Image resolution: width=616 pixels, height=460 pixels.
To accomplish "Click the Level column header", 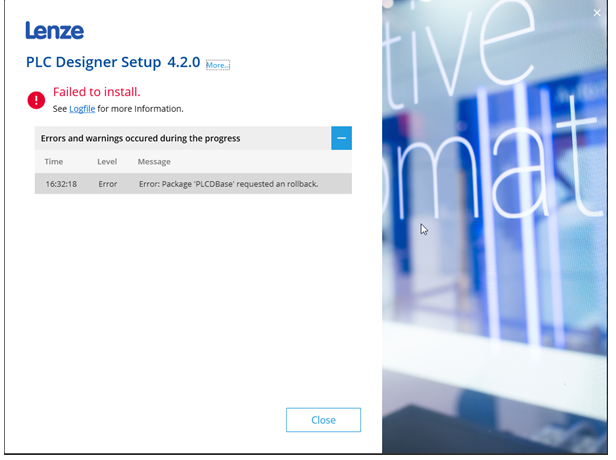I will (107, 161).
